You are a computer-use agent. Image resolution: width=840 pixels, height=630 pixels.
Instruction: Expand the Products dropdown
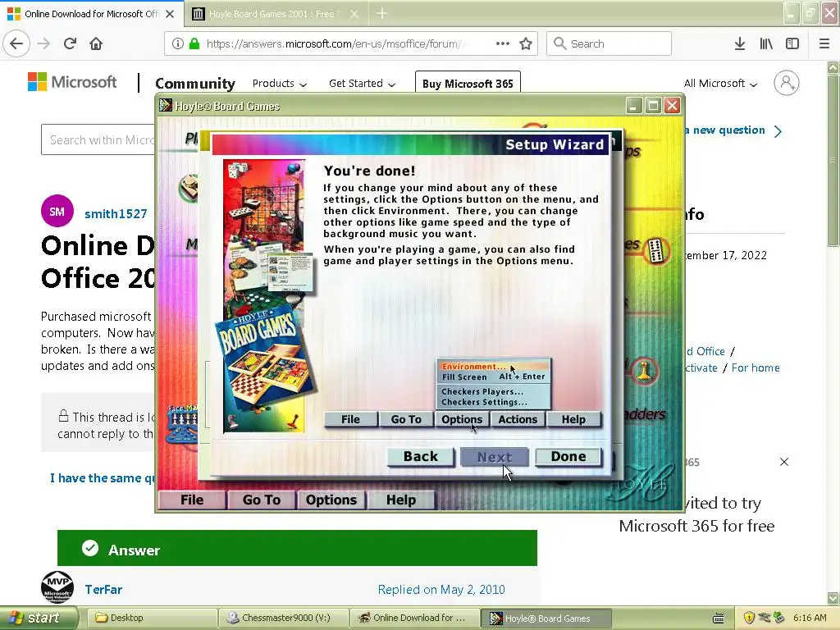279,84
